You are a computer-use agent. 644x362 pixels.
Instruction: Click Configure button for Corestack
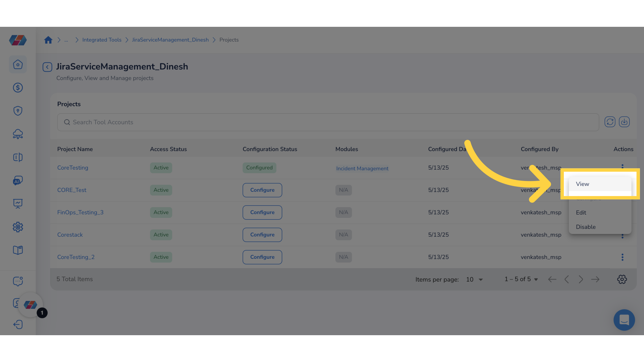pyautogui.click(x=262, y=235)
